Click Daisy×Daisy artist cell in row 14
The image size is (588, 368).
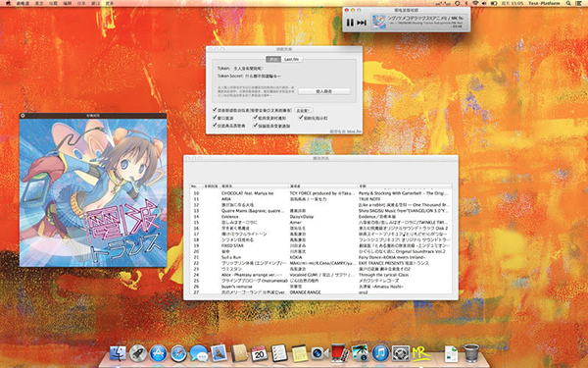(302, 217)
